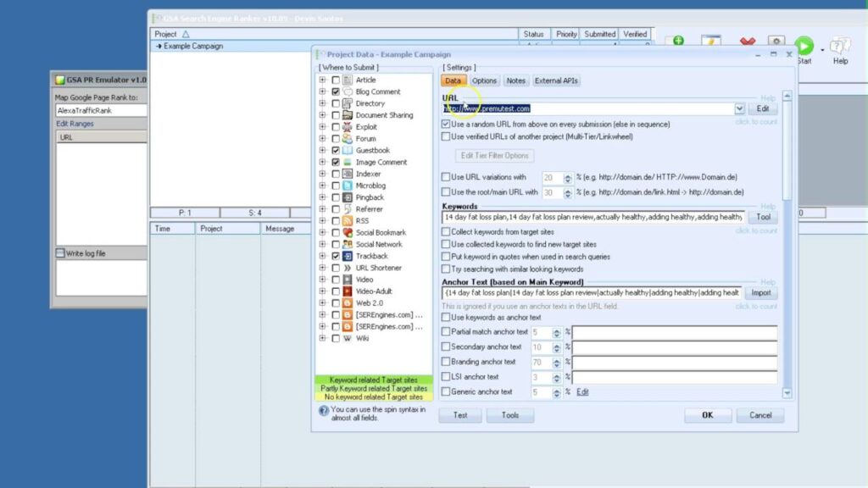Enable Use keywords as anchor text

(446, 317)
